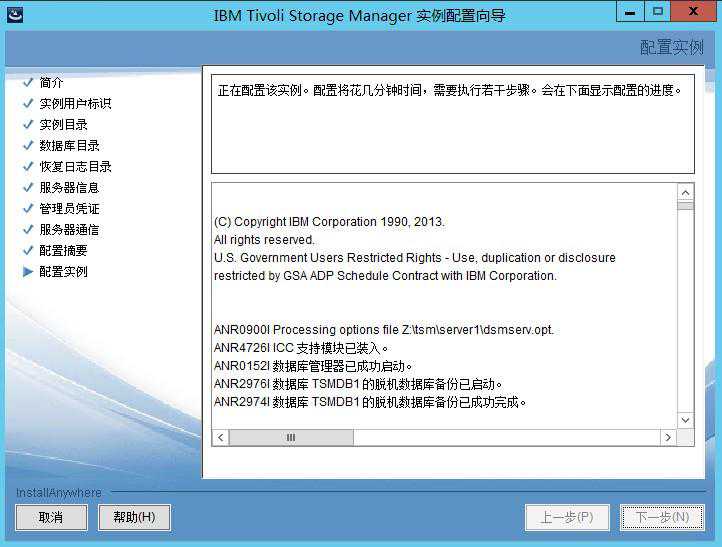722x547 pixels.
Task: Click the horizontal scrollbar left arrow
Action: click(x=221, y=438)
